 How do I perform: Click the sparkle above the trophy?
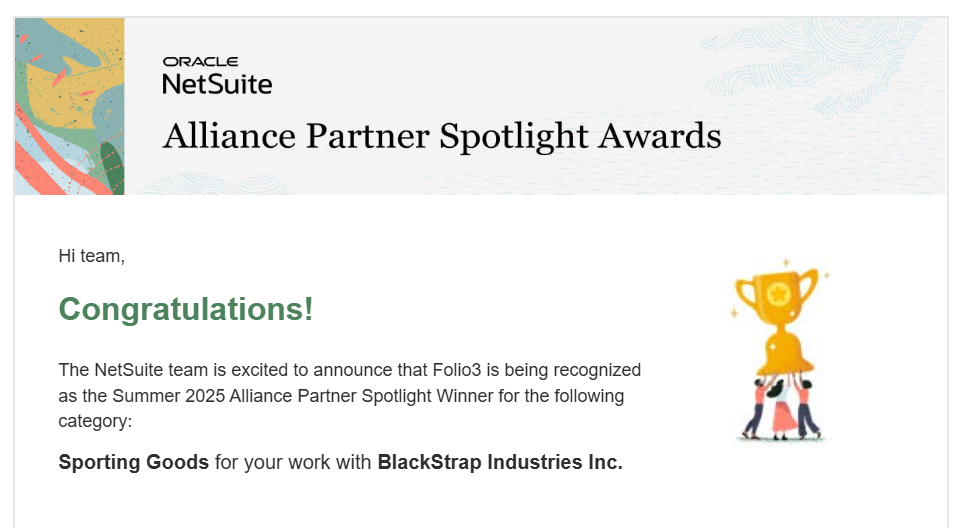pos(787,261)
